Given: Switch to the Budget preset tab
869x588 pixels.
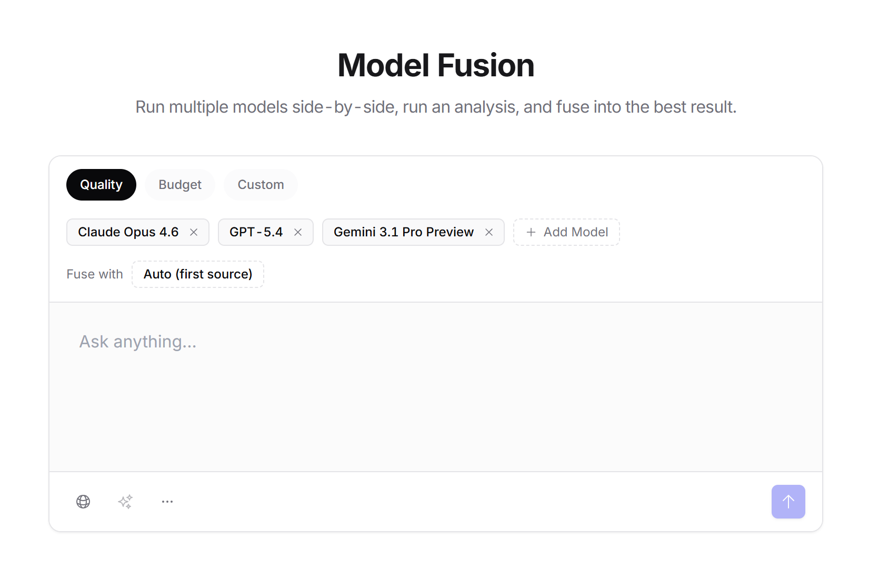Looking at the screenshot, I should pyautogui.click(x=180, y=185).
